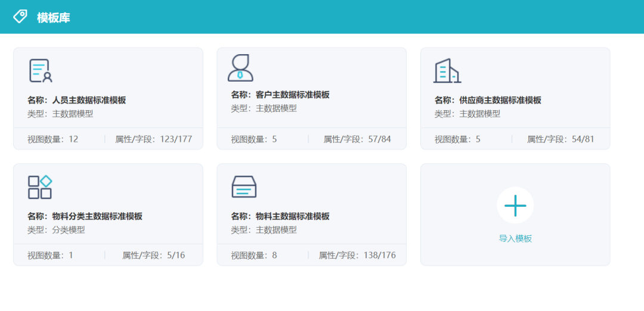
Task: Click 类型:分类模型 under 物料分类主数据标准模板
Action: pyautogui.click(x=56, y=230)
